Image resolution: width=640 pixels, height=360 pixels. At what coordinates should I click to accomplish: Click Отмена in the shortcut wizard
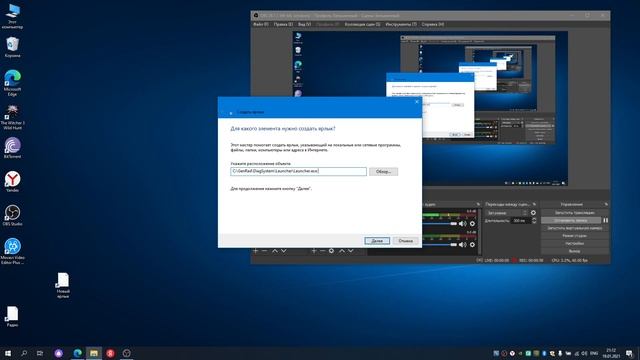pyautogui.click(x=406, y=241)
